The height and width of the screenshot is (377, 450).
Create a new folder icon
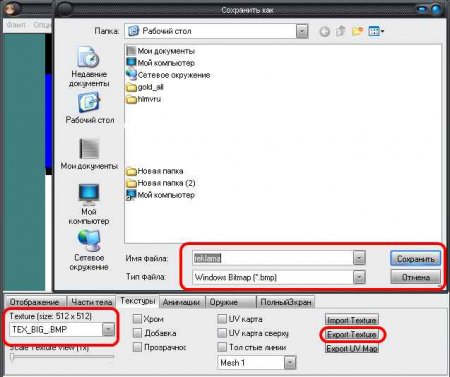(357, 32)
